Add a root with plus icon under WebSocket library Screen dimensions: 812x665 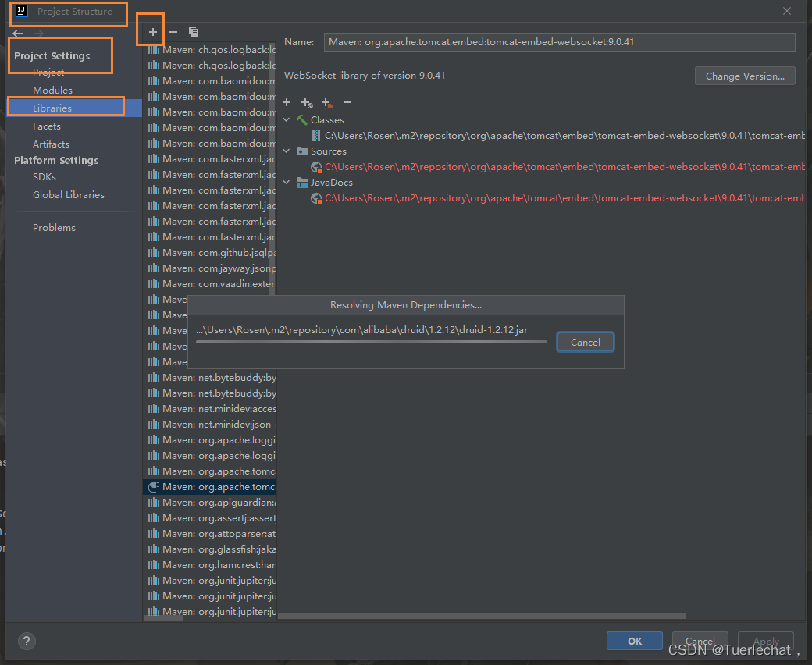coord(287,102)
